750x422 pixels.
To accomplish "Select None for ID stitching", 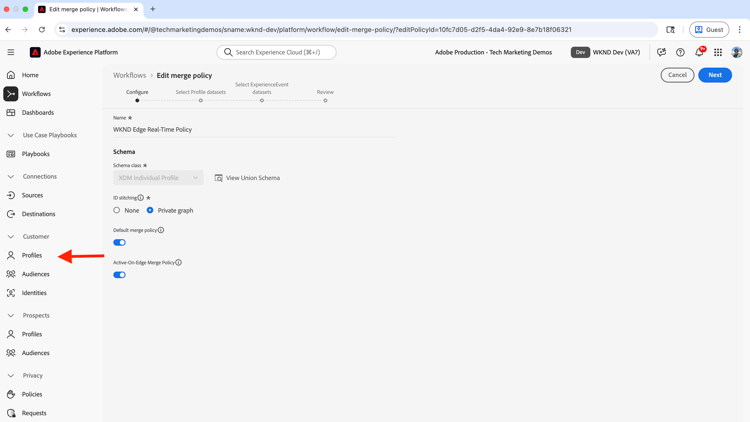I will pos(117,210).
